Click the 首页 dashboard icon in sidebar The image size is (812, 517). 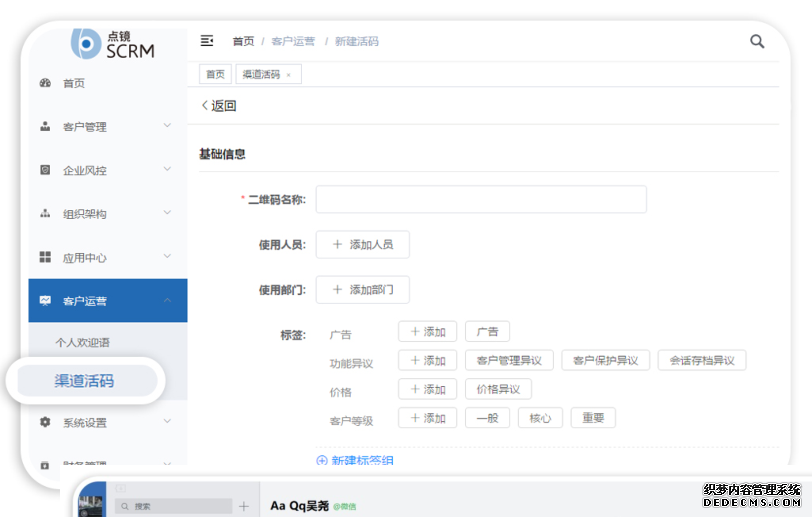pos(46,83)
